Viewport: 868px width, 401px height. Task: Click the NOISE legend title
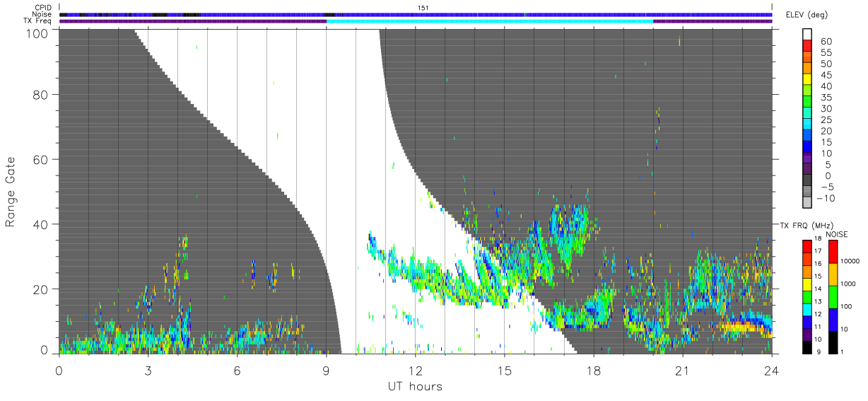[x=837, y=234]
